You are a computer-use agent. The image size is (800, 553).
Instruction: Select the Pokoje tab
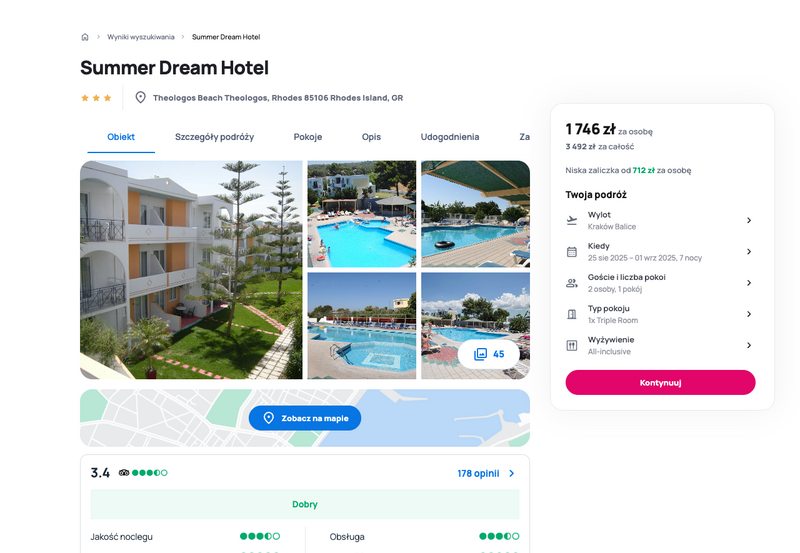coord(308,137)
